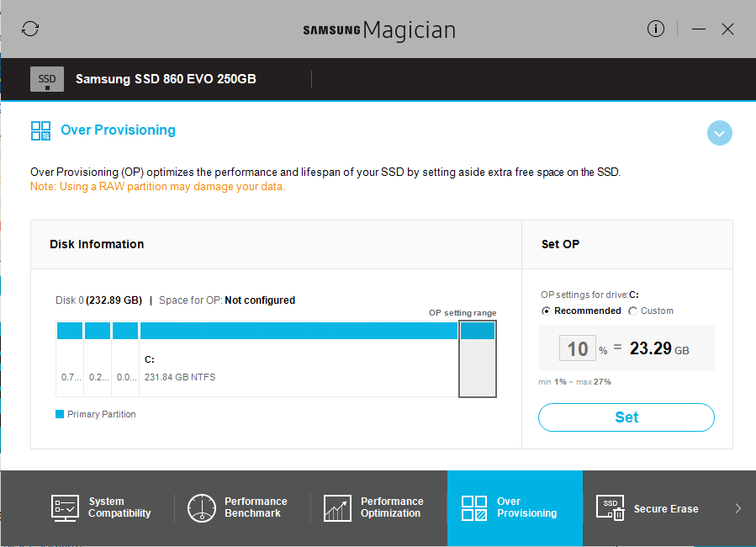Close the Samsung Magician window

(x=727, y=29)
